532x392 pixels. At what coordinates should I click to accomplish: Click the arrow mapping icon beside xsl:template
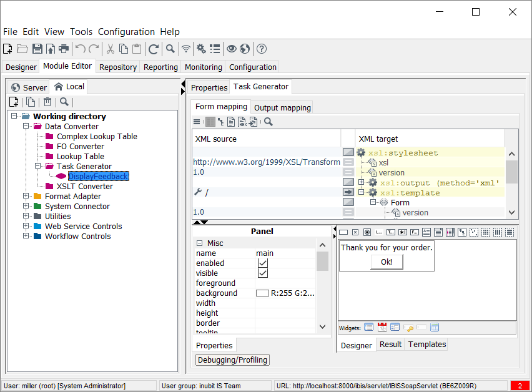(x=348, y=192)
